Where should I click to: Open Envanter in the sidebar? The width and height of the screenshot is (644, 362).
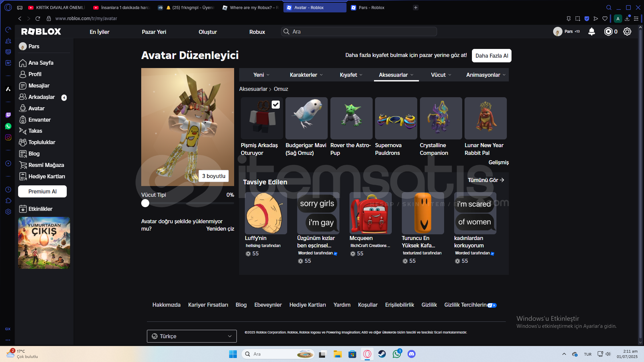[x=40, y=120]
